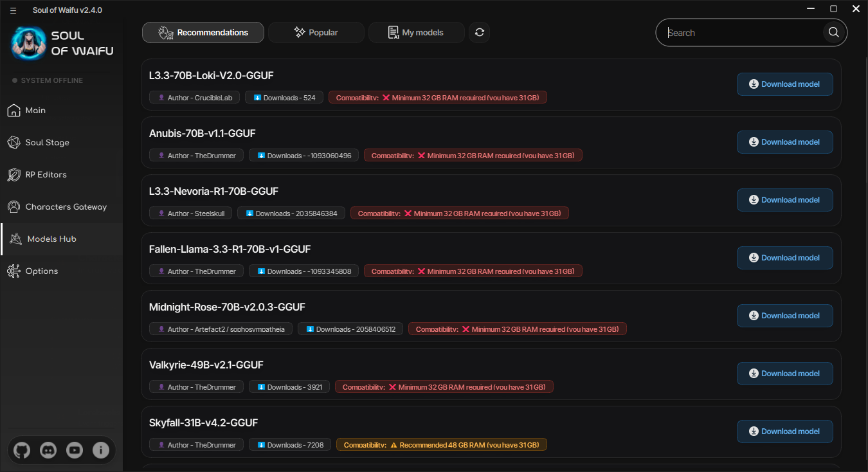Click the Soul of Waifu logo avatar
Image resolution: width=868 pixels, height=472 pixels.
[x=28, y=43]
